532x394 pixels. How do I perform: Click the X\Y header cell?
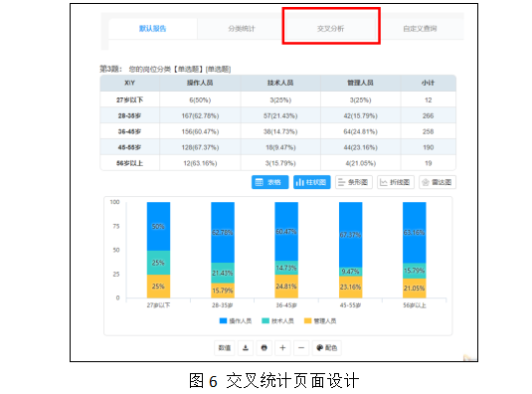click(x=129, y=84)
